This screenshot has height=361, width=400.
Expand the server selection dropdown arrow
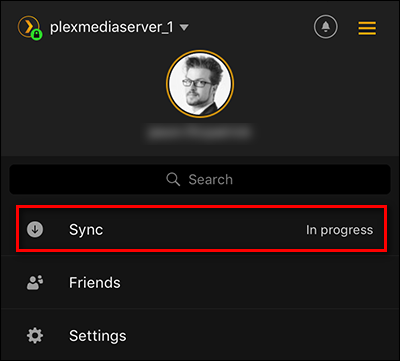point(184,27)
